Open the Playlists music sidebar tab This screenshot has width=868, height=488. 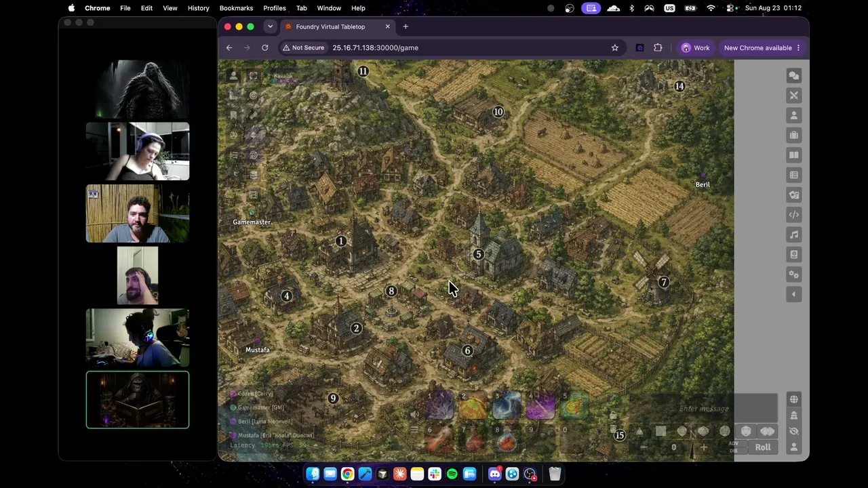click(793, 235)
